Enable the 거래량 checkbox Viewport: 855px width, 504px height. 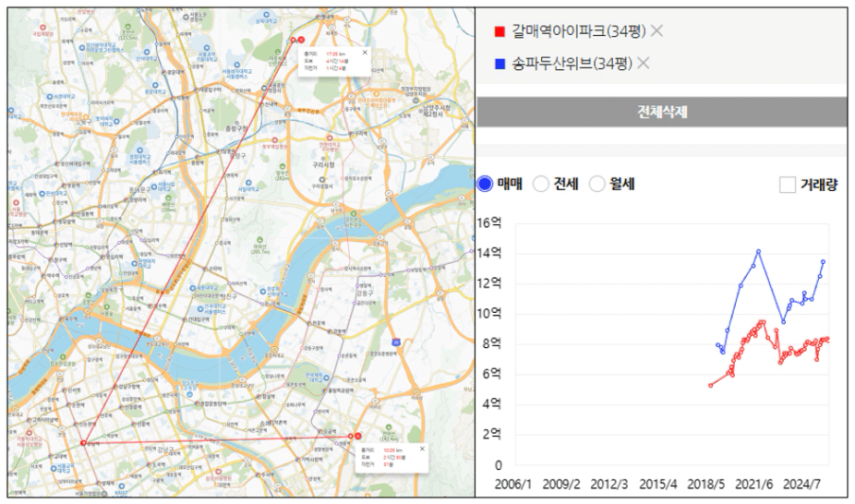(788, 185)
